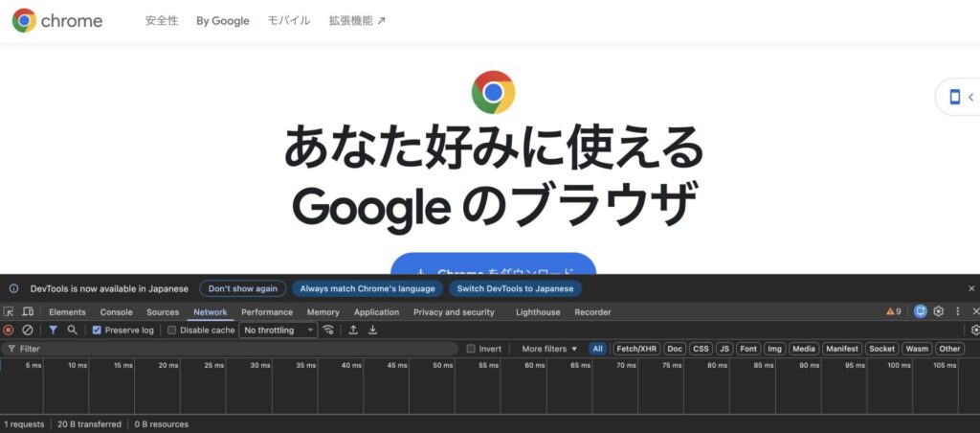The width and height of the screenshot is (980, 433).
Task: Click the Filter text input field
Action: 230,349
